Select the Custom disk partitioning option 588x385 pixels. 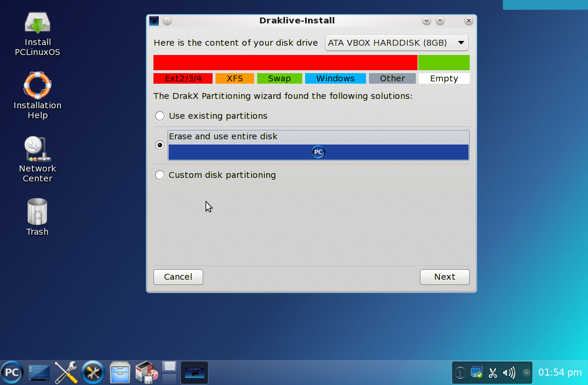[216, 175]
